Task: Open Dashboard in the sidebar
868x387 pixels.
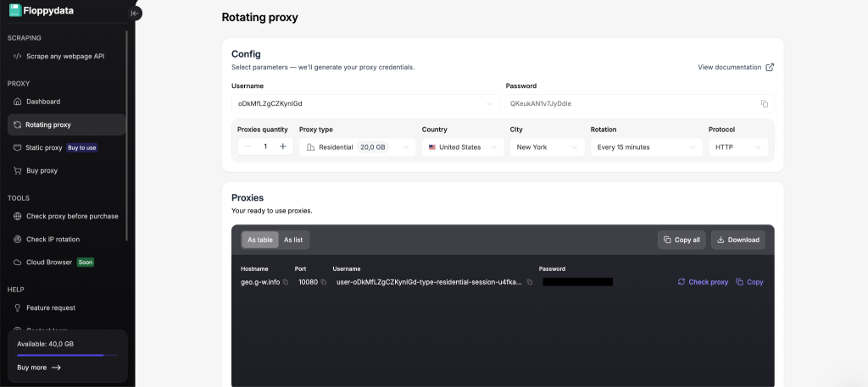Action: tap(42, 102)
